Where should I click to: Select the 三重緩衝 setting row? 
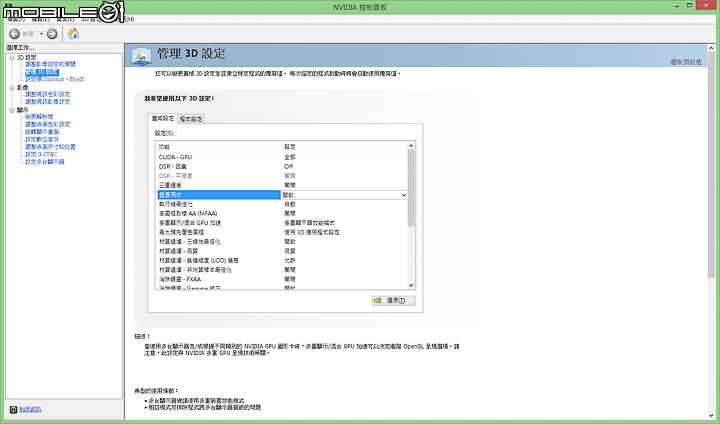[x=282, y=185]
